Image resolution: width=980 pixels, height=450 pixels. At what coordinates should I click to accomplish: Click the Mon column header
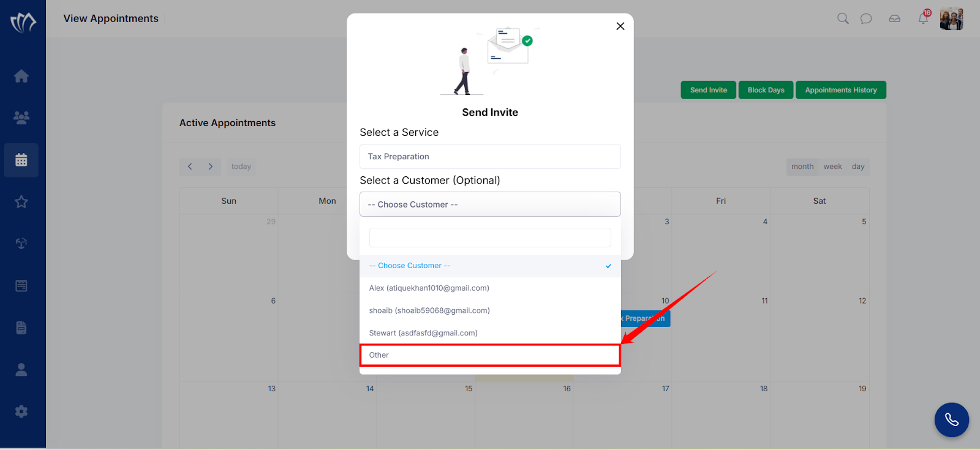point(327,201)
